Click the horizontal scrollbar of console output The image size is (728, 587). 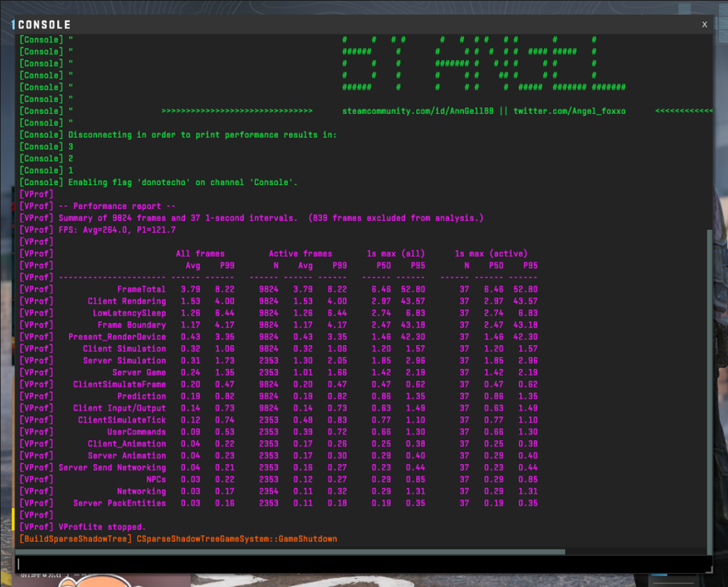tap(291, 551)
